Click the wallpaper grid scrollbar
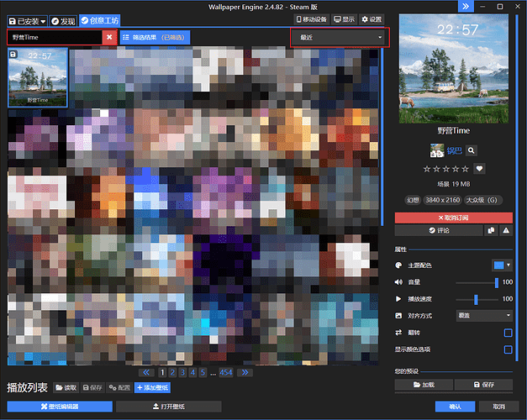Viewport: 527px width, 420px height. pos(382,136)
